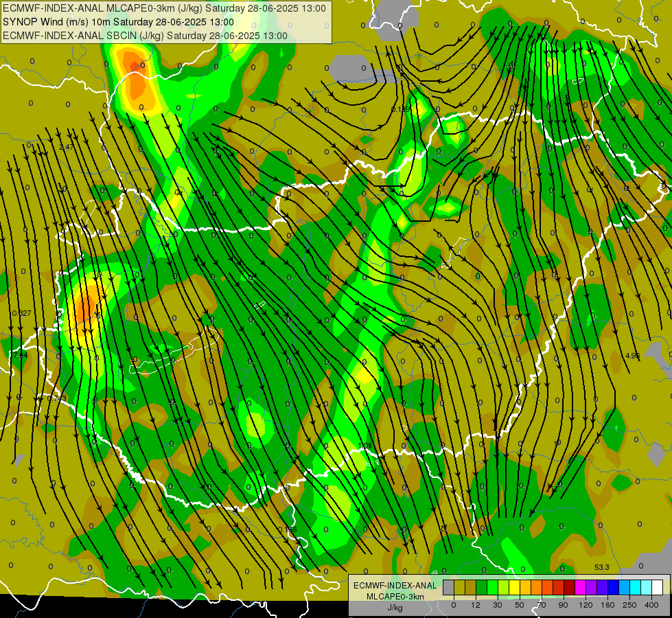Click legend label 'ECMWF-INDEX-ANAL' beside the color bar
Viewport: 672px width, 618px height.
(395, 586)
